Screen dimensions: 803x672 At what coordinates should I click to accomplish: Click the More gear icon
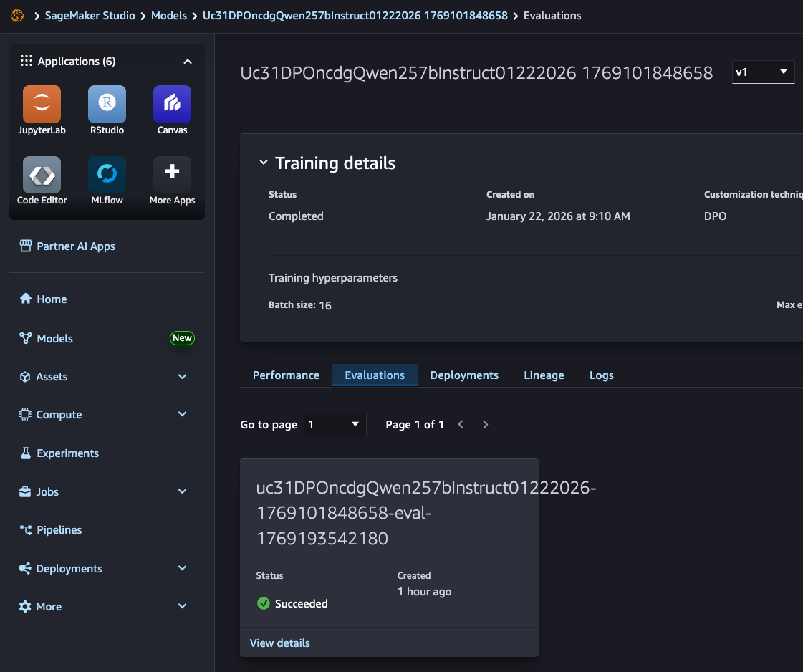tap(25, 606)
